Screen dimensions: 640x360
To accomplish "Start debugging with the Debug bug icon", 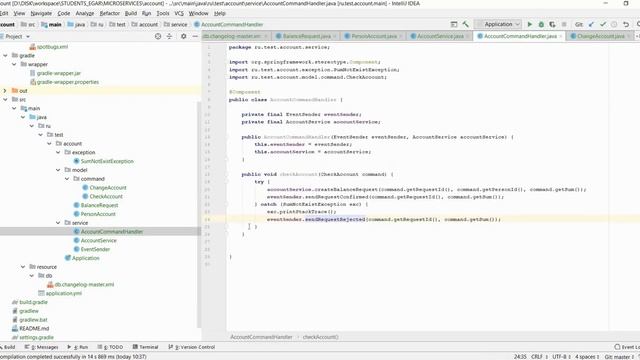I will tap(541, 24).
